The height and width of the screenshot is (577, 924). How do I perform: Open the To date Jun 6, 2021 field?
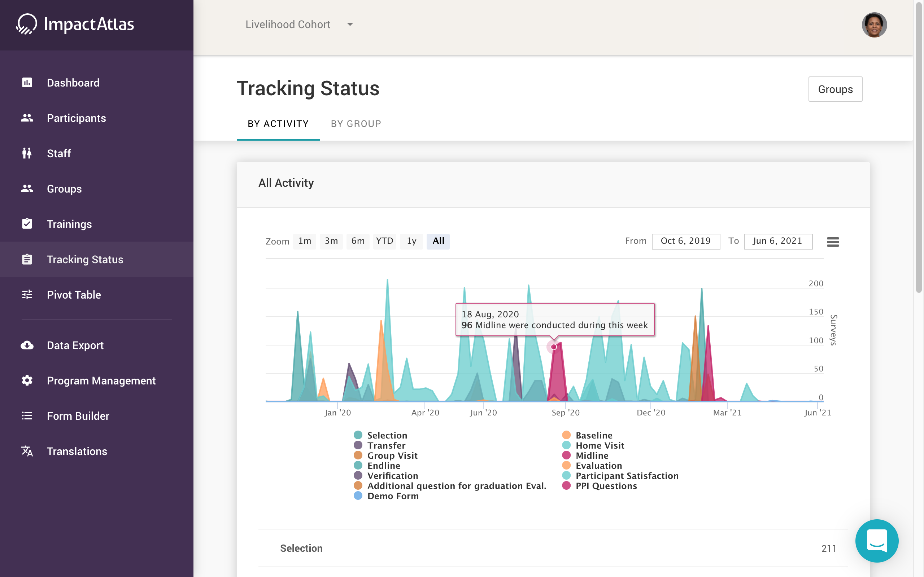[x=778, y=241]
